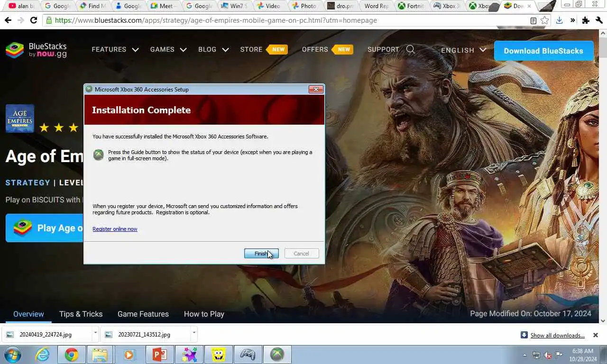Screen dimensions: 607x364
Task: Click the download arrow icon in toolbar
Action: (x=560, y=20)
